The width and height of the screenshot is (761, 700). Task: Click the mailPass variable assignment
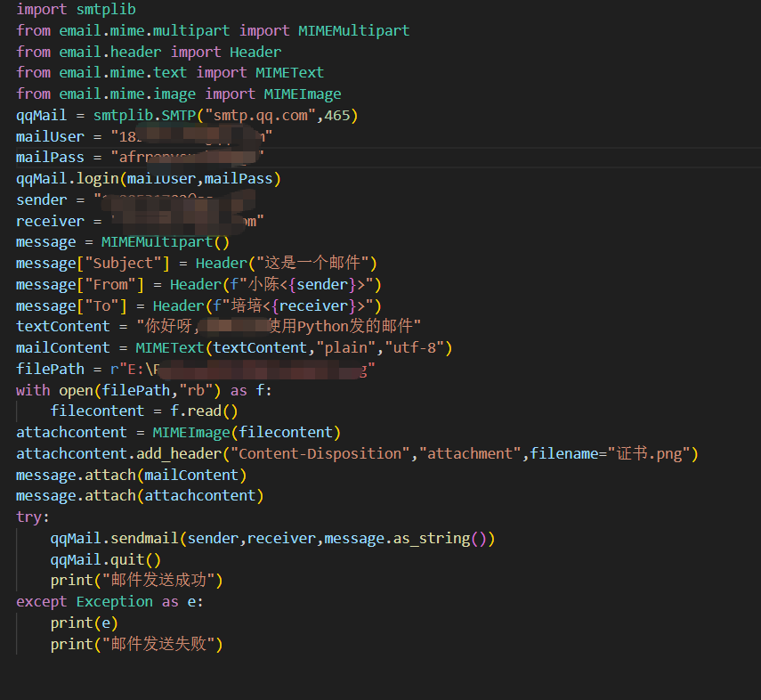[x=141, y=158]
